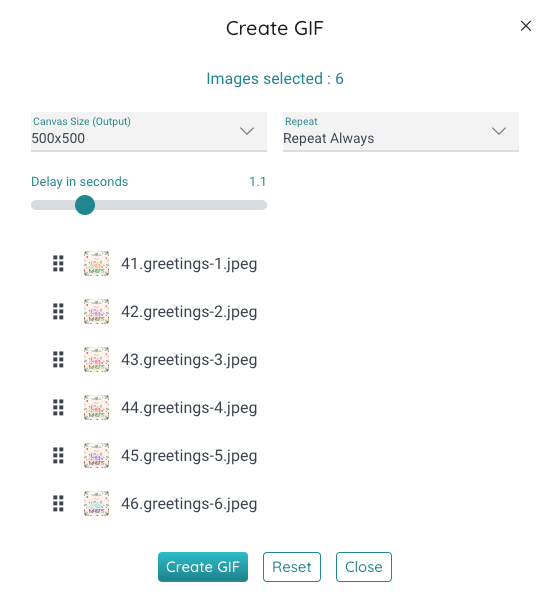Expand the chevron beside 500x500
The image size is (548, 609).
247,131
